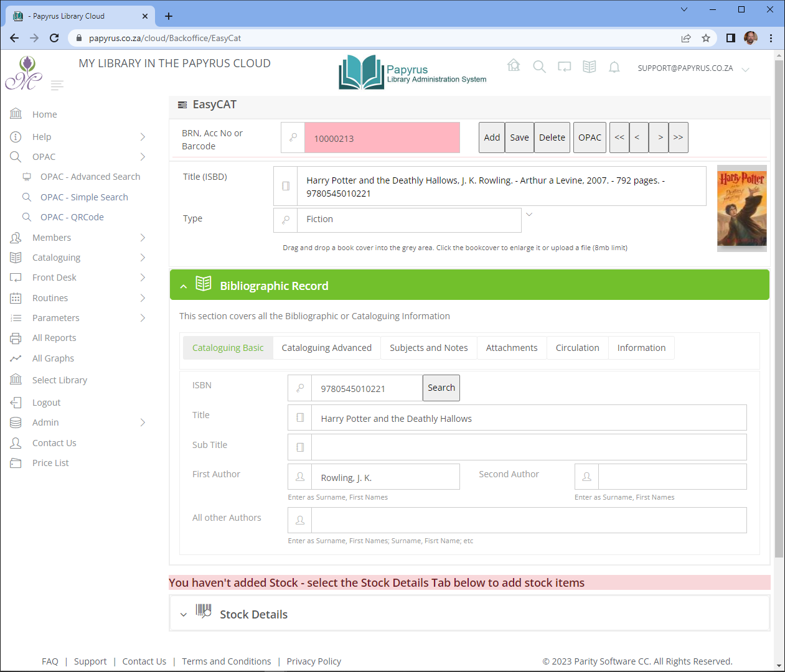Click the reload page browser icon
785x672 pixels.
click(54, 38)
